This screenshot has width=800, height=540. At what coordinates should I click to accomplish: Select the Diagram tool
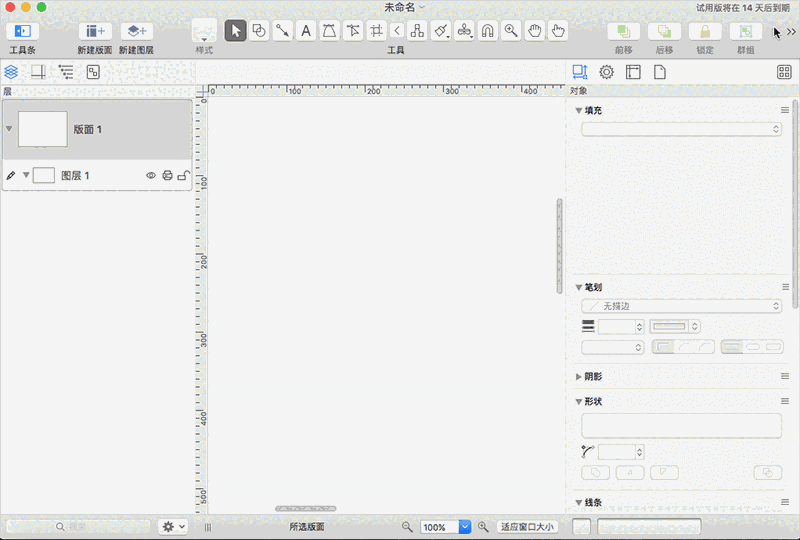[417, 31]
